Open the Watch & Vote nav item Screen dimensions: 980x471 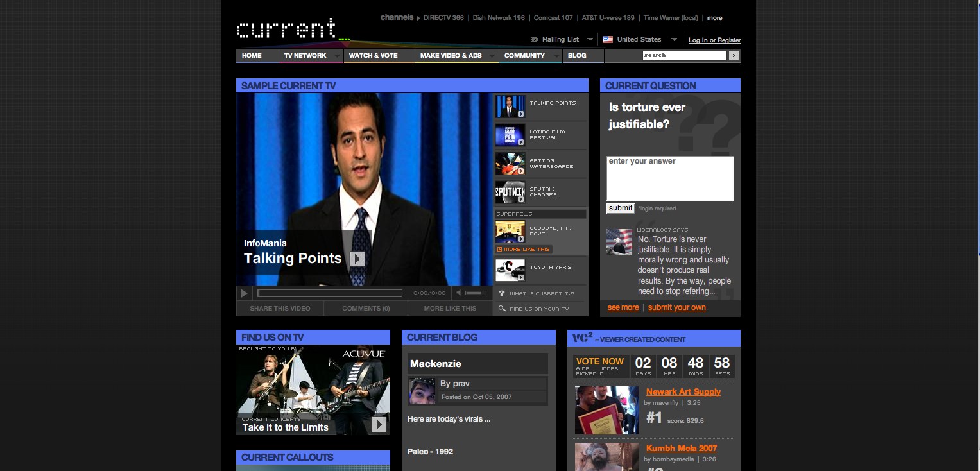click(374, 56)
